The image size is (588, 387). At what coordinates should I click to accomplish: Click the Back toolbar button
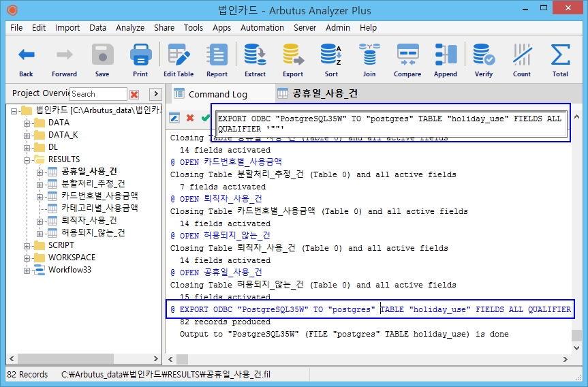tap(27, 60)
